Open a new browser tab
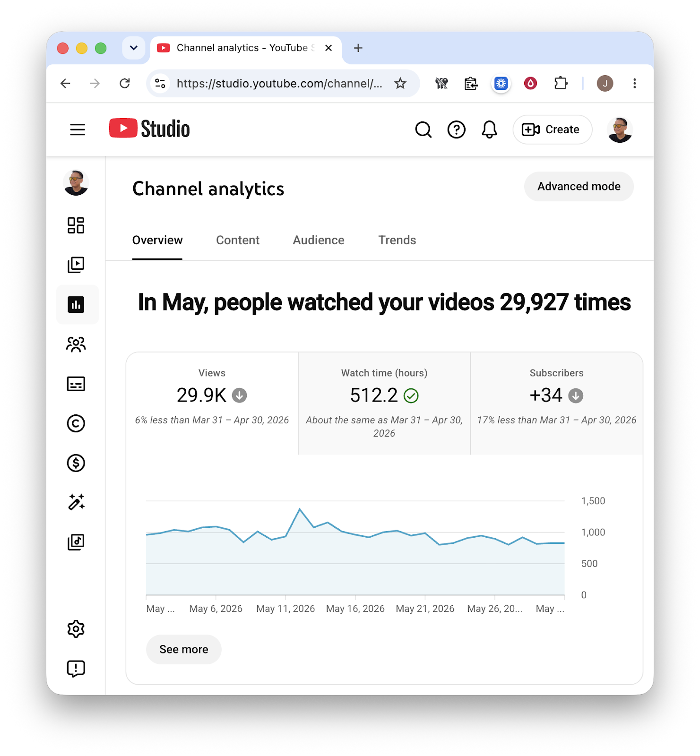Image resolution: width=700 pixels, height=756 pixels. tap(358, 48)
